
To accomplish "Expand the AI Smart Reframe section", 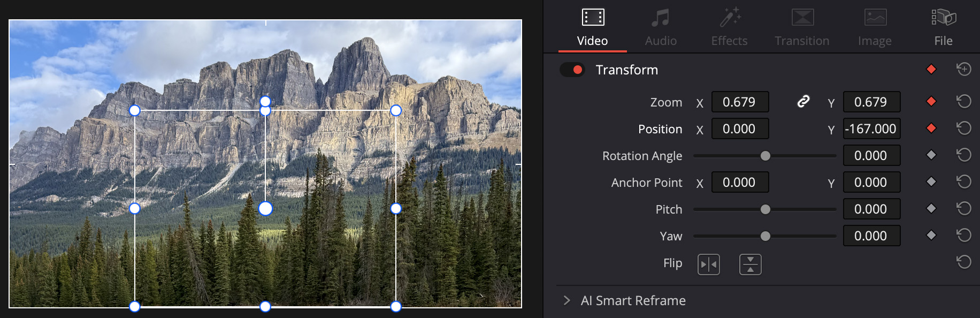I will click(x=567, y=300).
